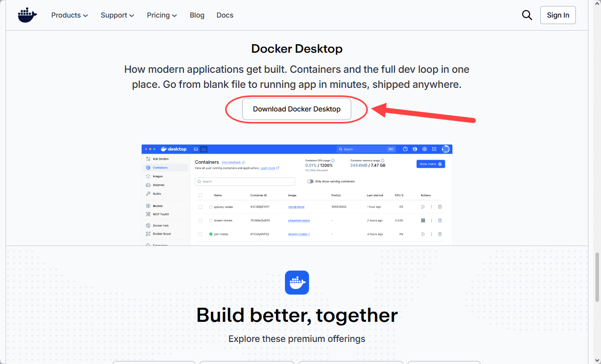Stop the distant-dream container with stop icon
Screen dimensions: 601x364
(423, 220)
